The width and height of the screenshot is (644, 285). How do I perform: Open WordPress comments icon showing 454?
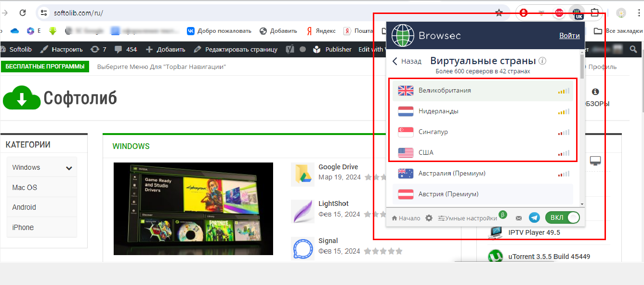[125, 49]
